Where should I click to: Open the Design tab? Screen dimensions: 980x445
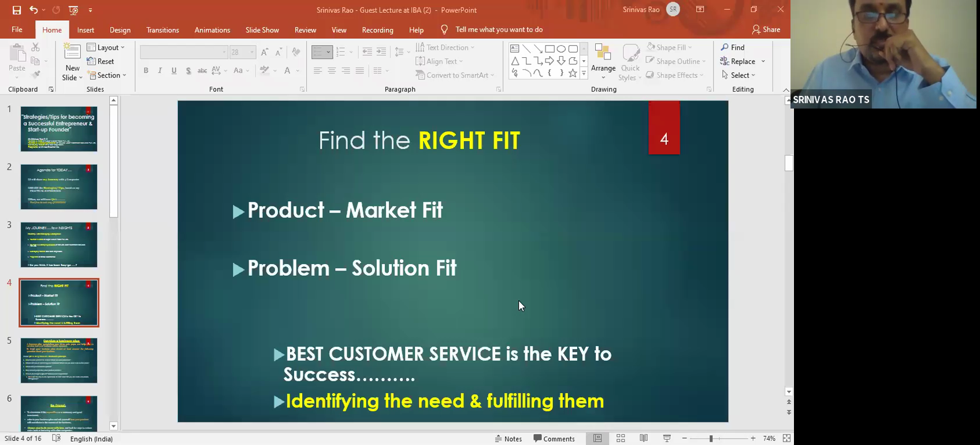[x=120, y=30]
